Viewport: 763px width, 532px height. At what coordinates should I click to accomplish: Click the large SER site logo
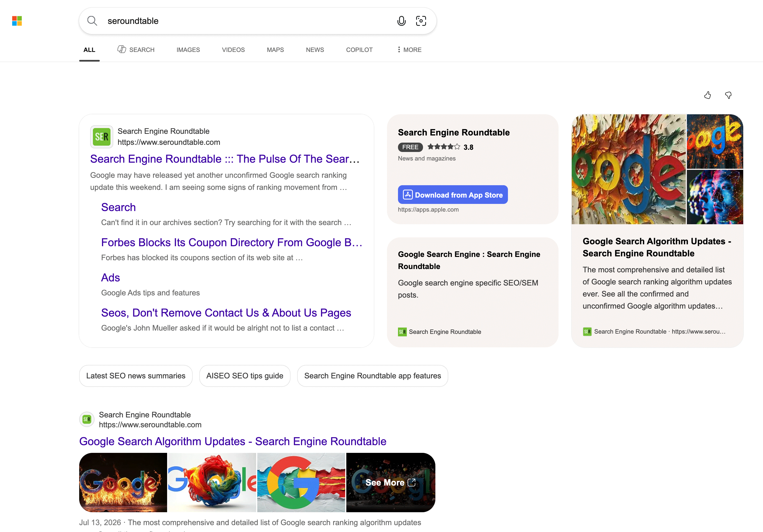point(102,137)
